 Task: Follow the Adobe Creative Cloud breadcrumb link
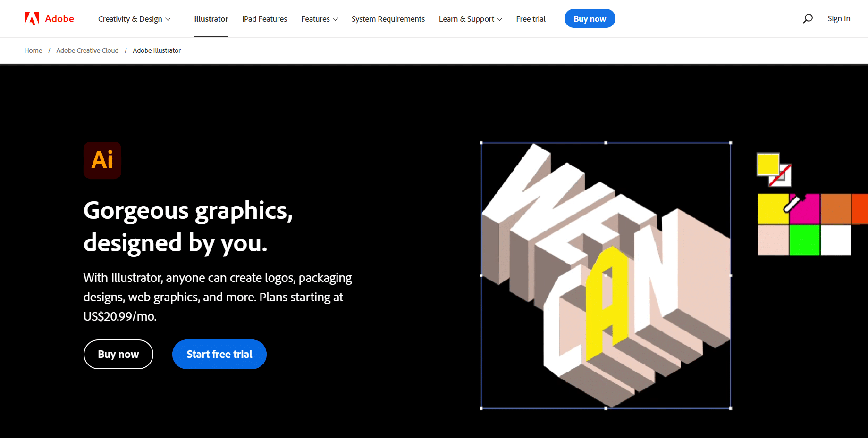click(87, 50)
